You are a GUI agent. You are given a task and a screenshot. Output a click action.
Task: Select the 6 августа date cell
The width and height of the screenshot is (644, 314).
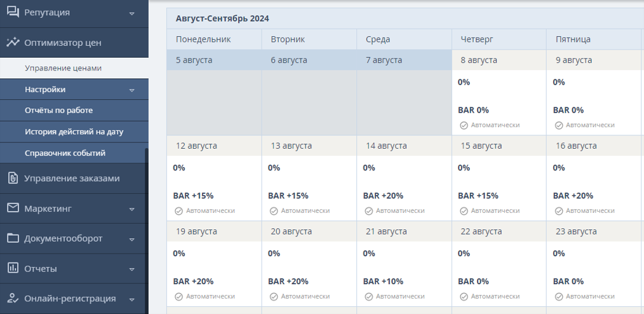point(309,60)
